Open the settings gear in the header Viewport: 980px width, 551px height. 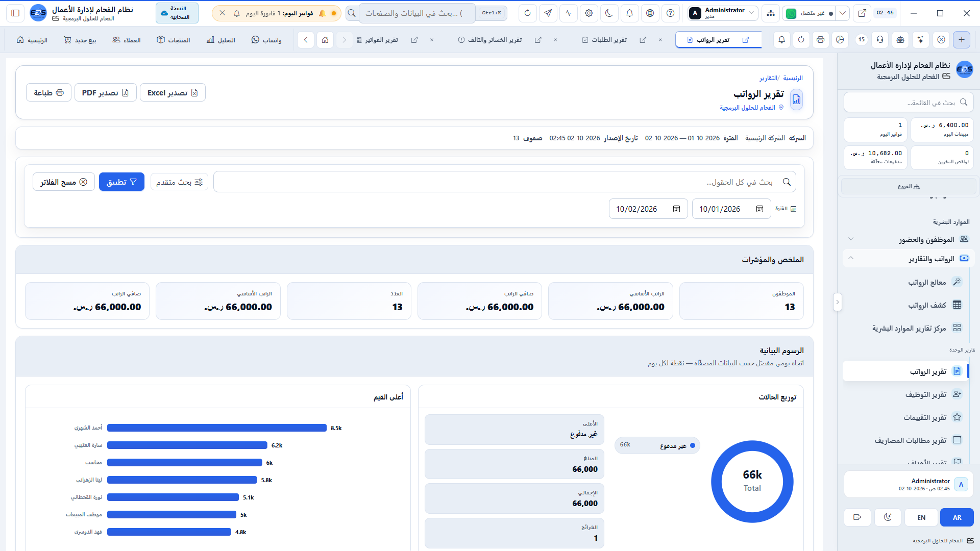589,13
